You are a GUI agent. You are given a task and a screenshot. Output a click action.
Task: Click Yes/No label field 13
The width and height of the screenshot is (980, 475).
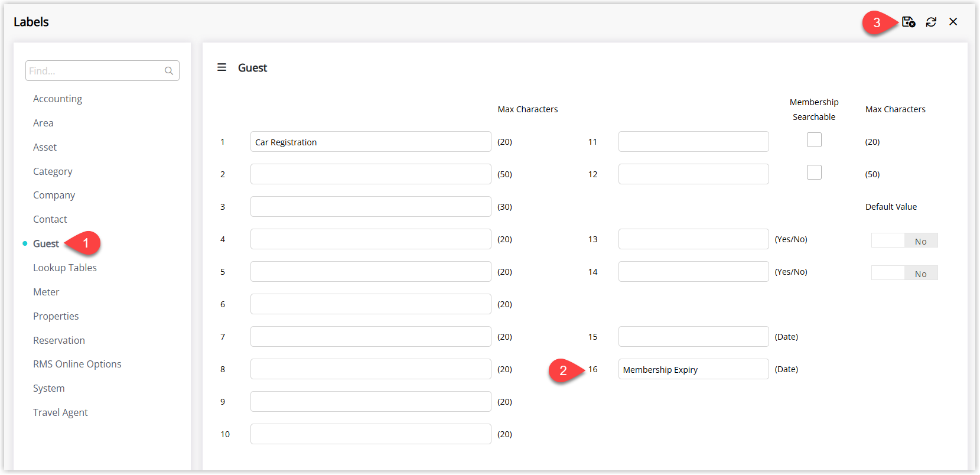pyautogui.click(x=694, y=239)
